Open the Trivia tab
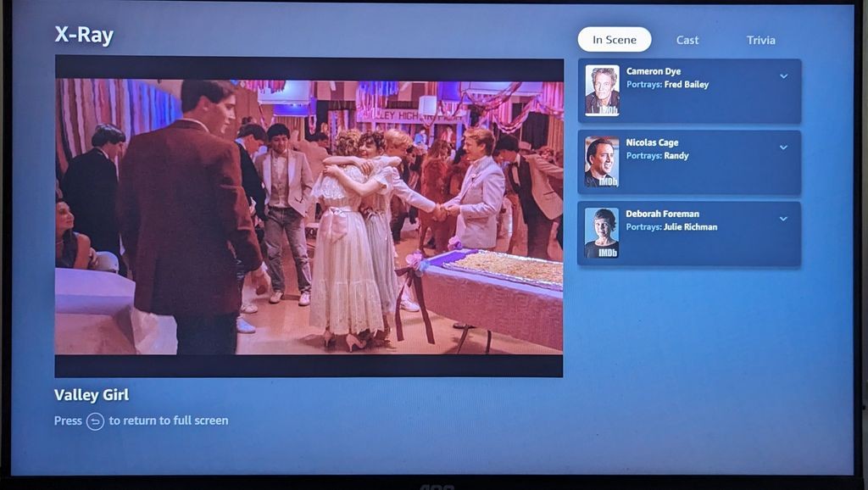This screenshot has height=490, width=868. [760, 40]
